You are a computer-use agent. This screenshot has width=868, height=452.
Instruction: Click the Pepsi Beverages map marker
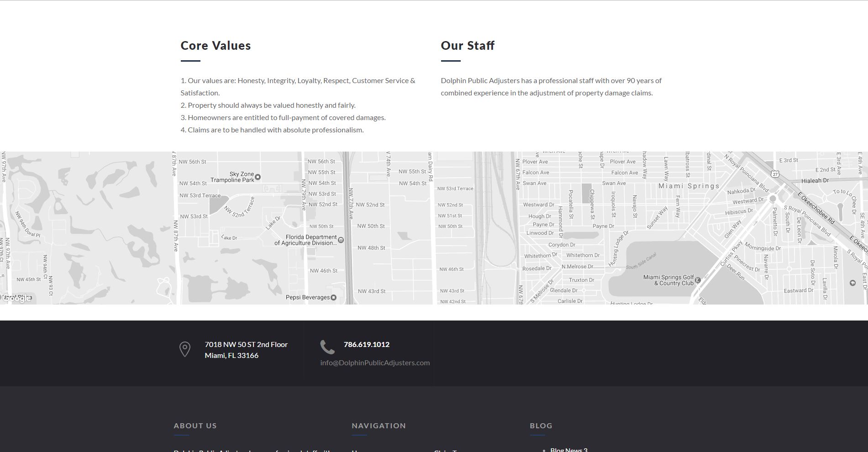click(x=333, y=298)
